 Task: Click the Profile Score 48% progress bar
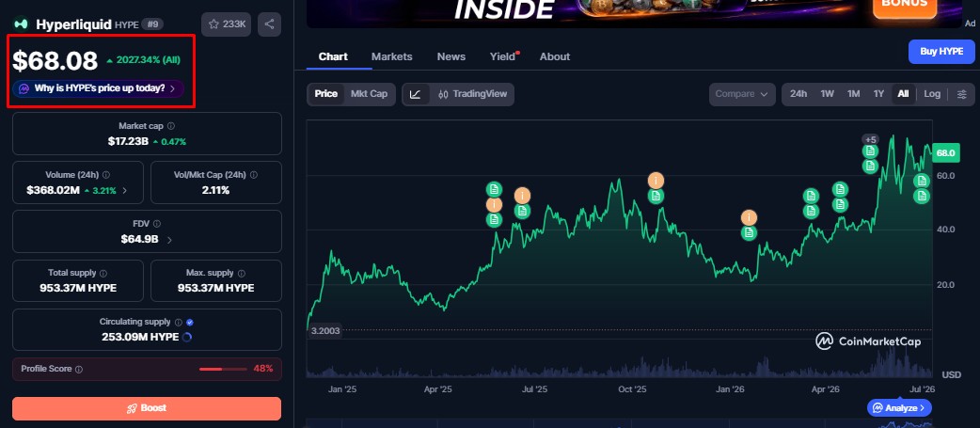point(223,370)
